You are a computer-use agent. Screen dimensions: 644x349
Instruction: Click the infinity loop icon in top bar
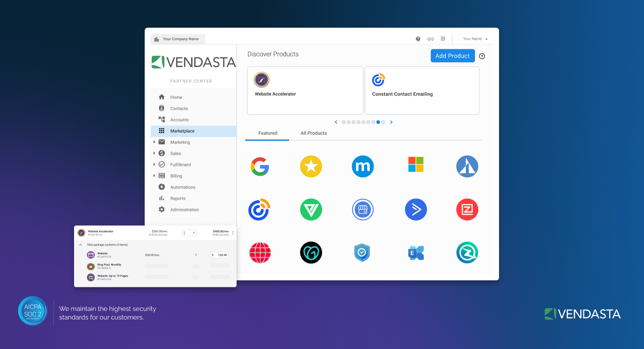click(x=430, y=39)
